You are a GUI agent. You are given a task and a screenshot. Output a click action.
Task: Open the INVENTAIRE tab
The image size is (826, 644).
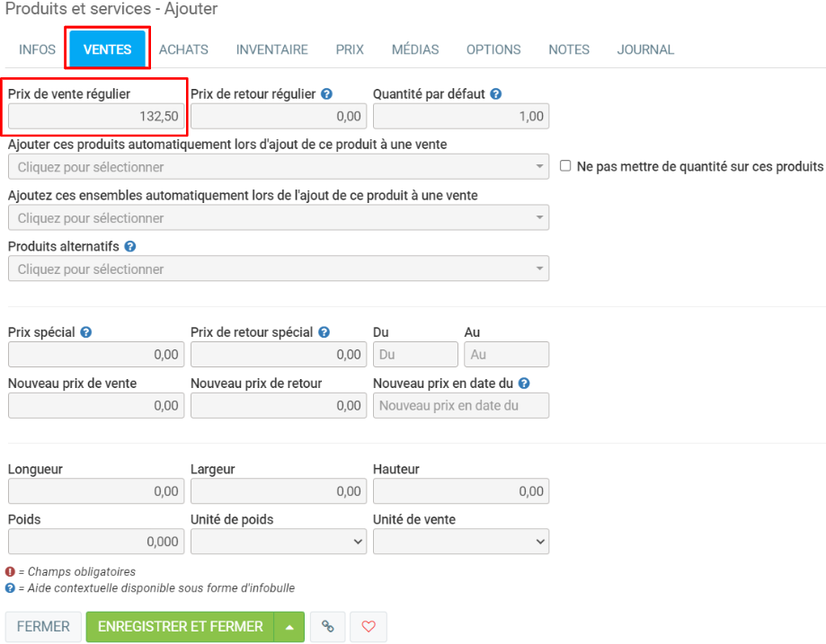pos(271,49)
